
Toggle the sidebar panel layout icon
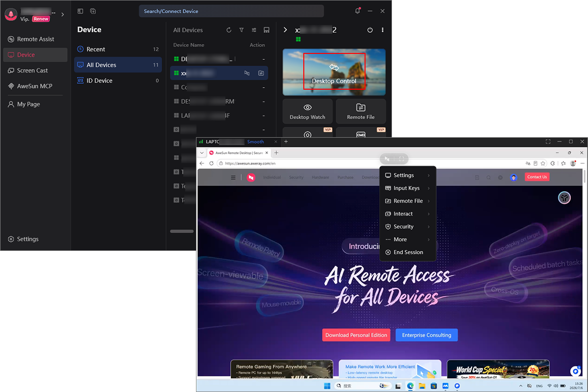(80, 11)
